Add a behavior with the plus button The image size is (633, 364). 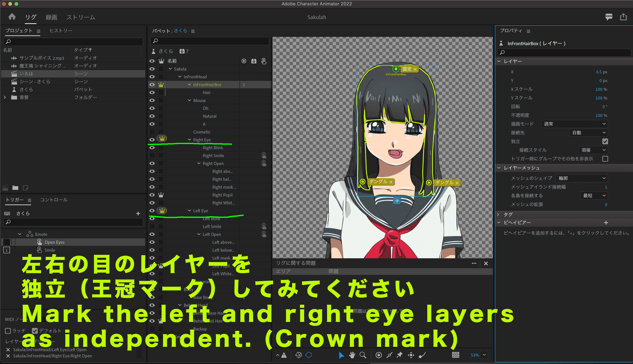[x=606, y=222]
